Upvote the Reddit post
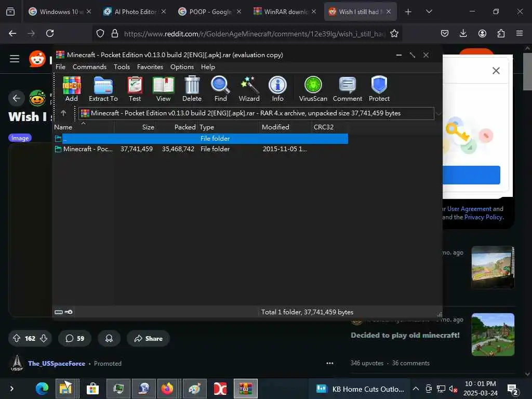This screenshot has width=532, height=399. click(x=17, y=338)
